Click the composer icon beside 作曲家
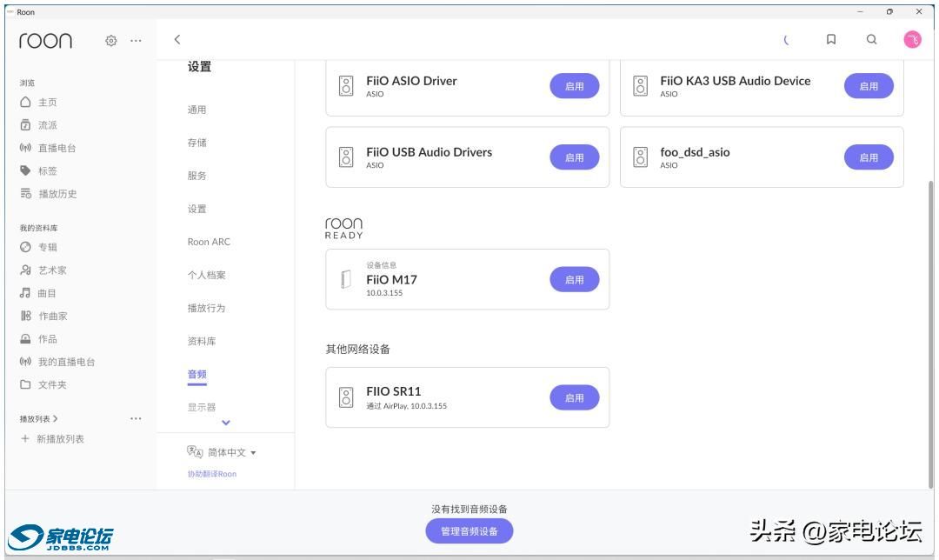Viewport: 939px width, 560px height. pos(25,316)
